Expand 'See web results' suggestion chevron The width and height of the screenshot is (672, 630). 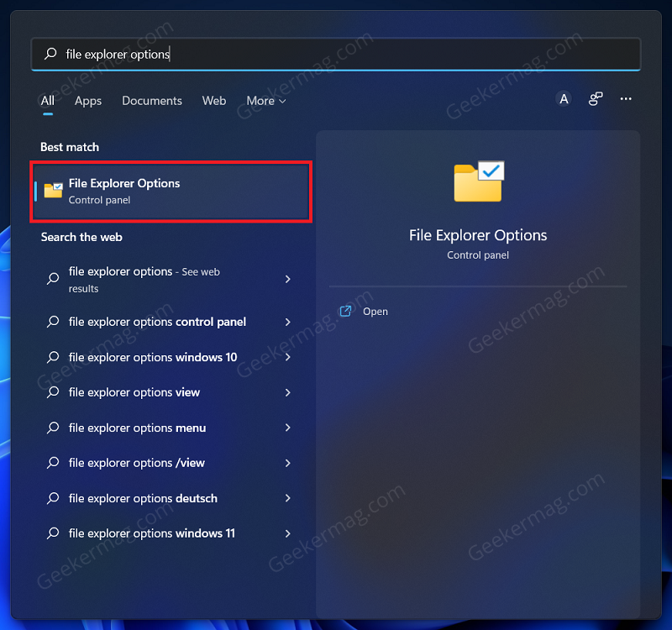(x=287, y=279)
